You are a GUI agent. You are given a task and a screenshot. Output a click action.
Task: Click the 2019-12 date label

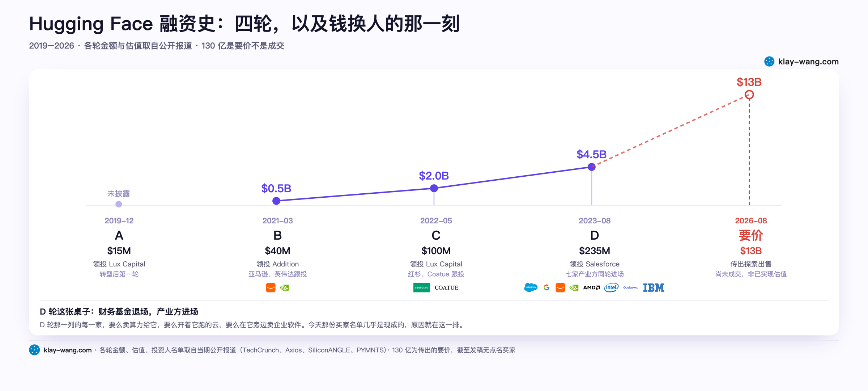[x=119, y=220]
